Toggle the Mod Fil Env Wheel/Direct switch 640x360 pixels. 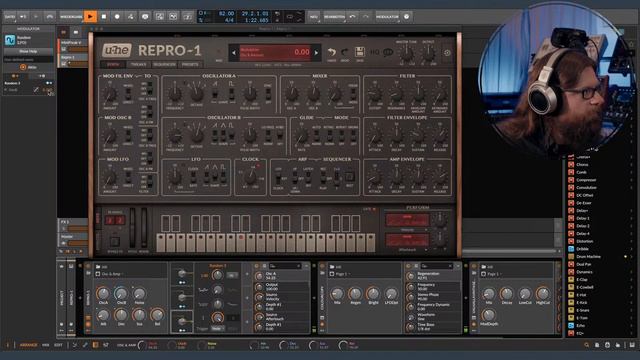coord(128,94)
